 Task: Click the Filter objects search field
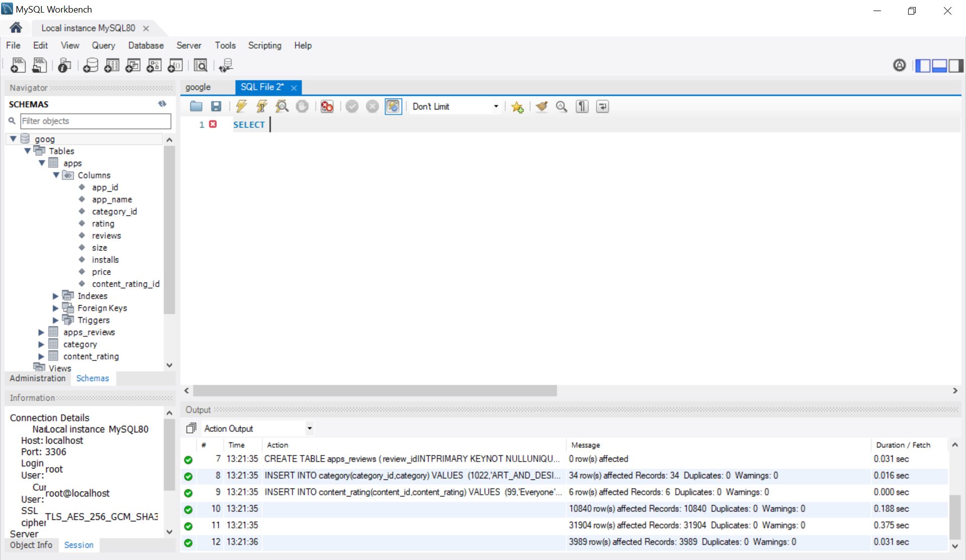pyautogui.click(x=96, y=121)
